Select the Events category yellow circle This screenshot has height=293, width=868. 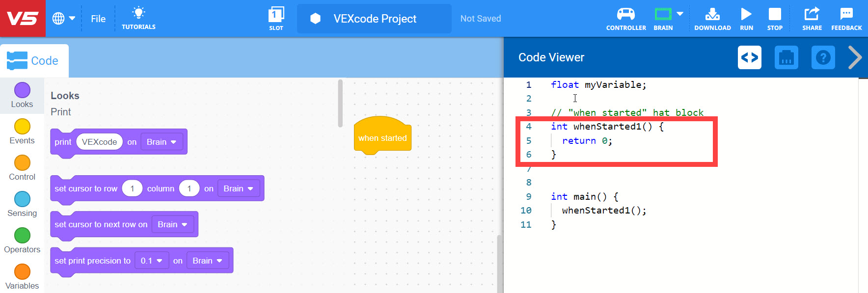22,127
